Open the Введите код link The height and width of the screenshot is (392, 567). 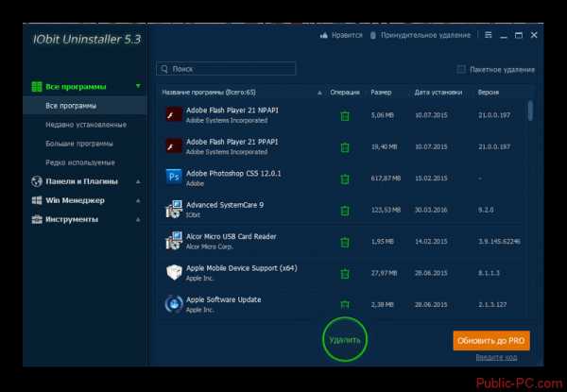(x=496, y=357)
